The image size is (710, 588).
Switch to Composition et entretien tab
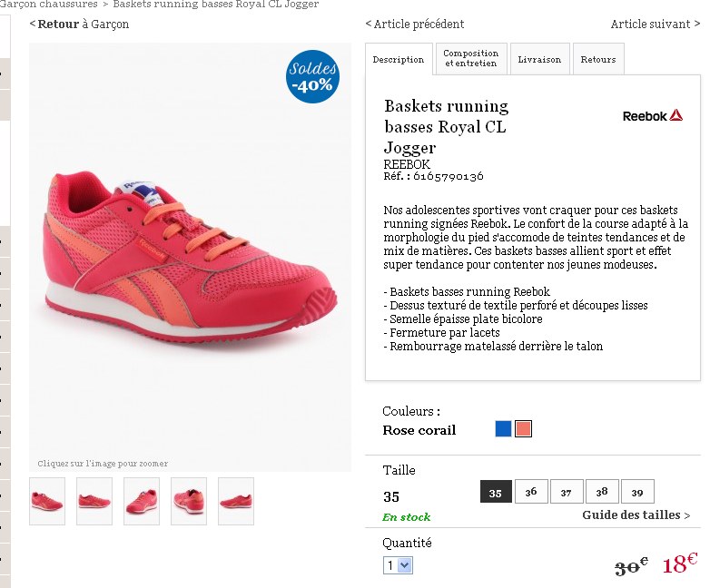point(471,59)
